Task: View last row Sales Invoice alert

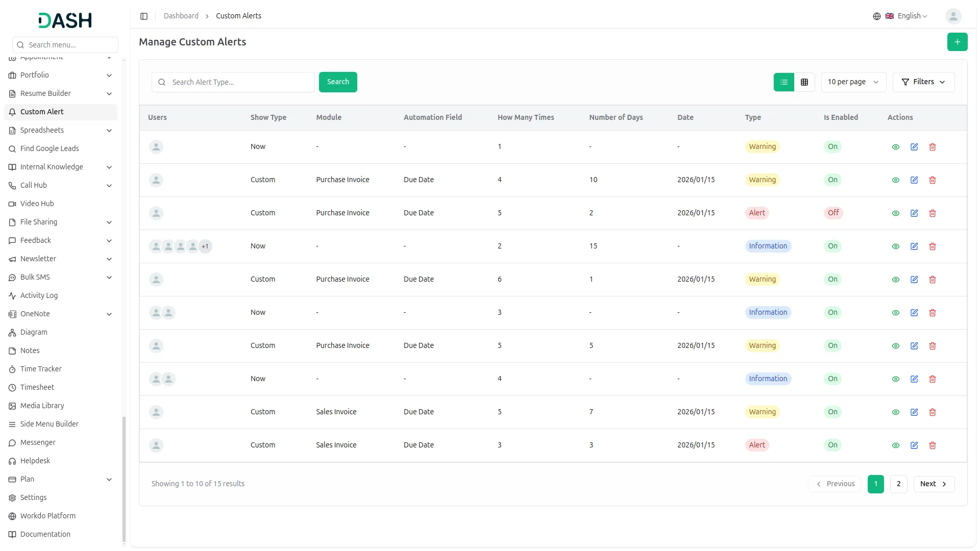Action: pyautogui.click(x=895, y=445)
